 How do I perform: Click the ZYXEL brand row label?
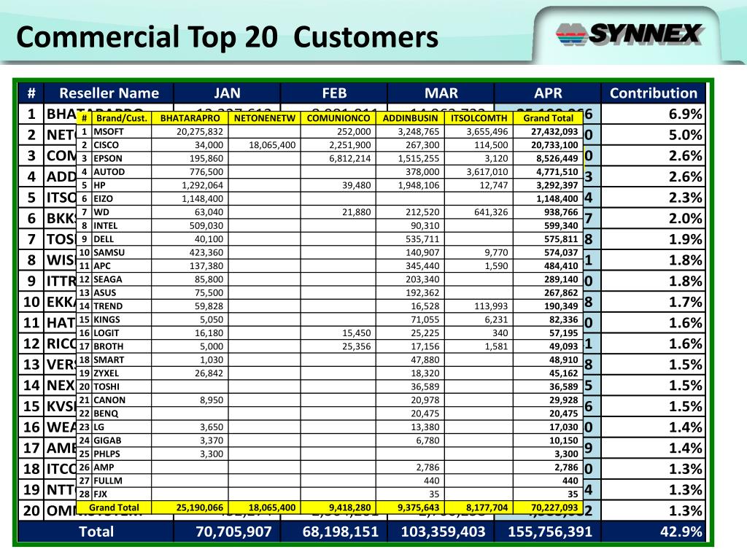[x=107, y=373]
